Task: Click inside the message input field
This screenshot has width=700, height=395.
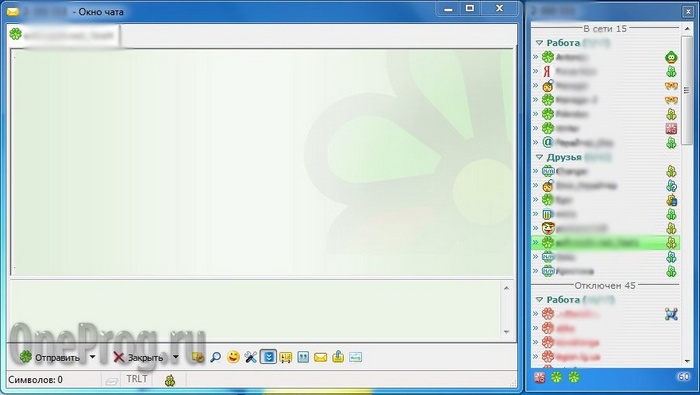Action: tap(256, 309)
